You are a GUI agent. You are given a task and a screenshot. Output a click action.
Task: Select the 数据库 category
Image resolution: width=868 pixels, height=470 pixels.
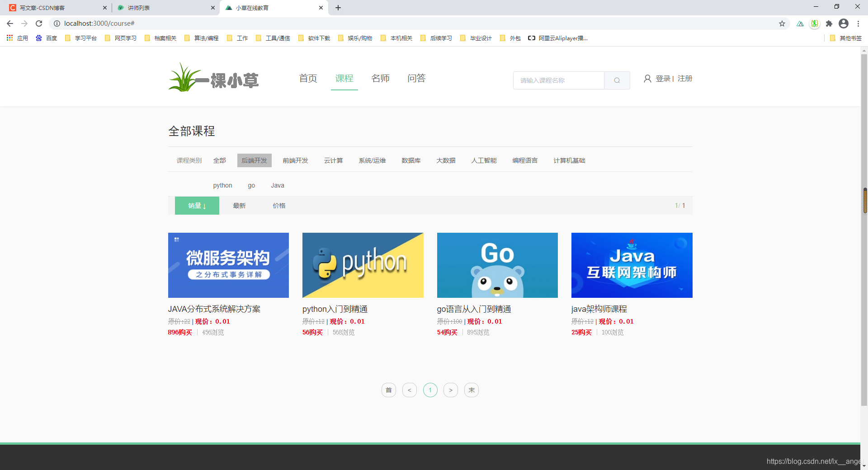point(411,160)
